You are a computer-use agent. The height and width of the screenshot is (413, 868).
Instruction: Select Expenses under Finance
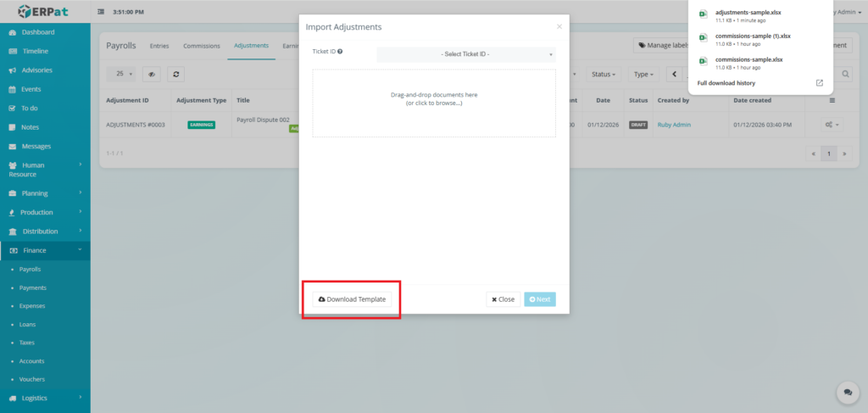(x=32, y=305)
